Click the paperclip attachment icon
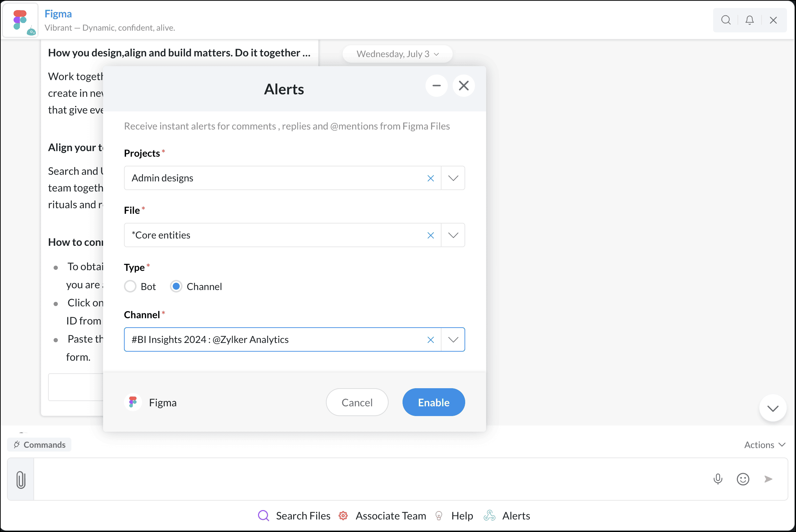 coord(21,479)
